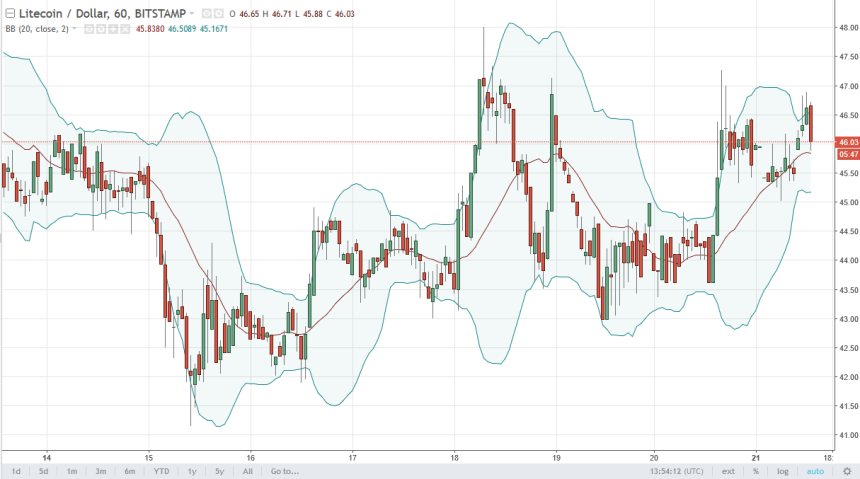Screen dimensions: 860x479
Task: Toggle extended hours with ext
Action: pyautogui.click(x=728, y=471)
